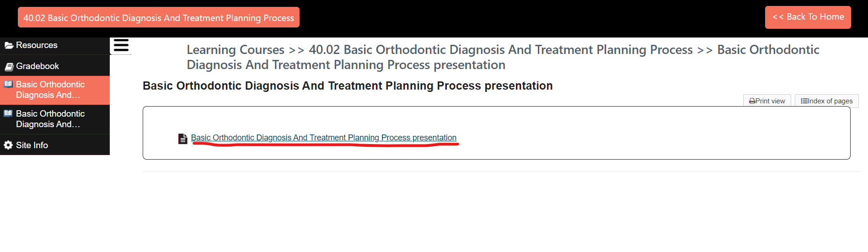Select the second Basic Orthodontic Diagnosis sidebar item

pos(50,119)
